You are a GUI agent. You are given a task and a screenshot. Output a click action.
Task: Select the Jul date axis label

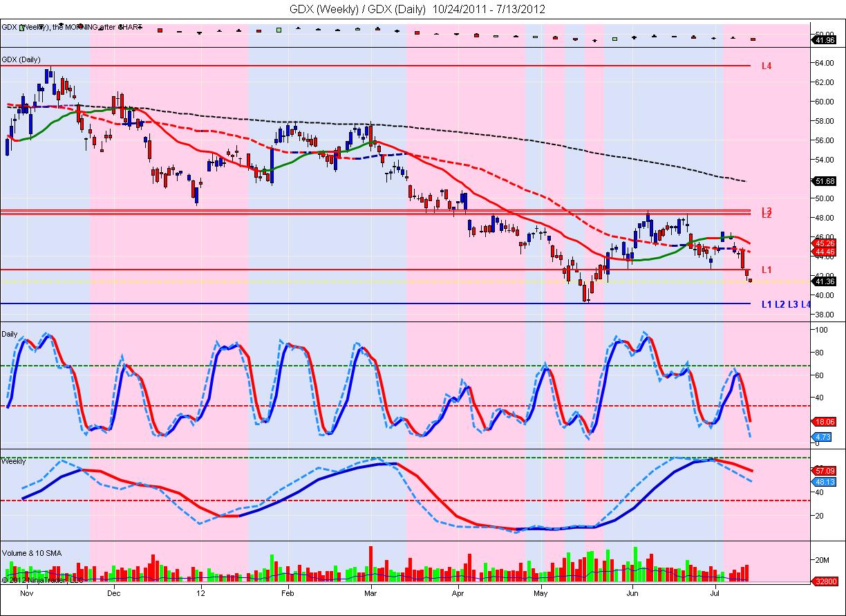(715, 593)
